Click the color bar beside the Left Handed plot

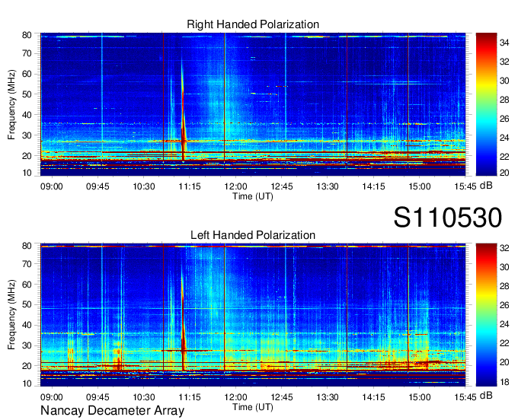pos(486,315)
